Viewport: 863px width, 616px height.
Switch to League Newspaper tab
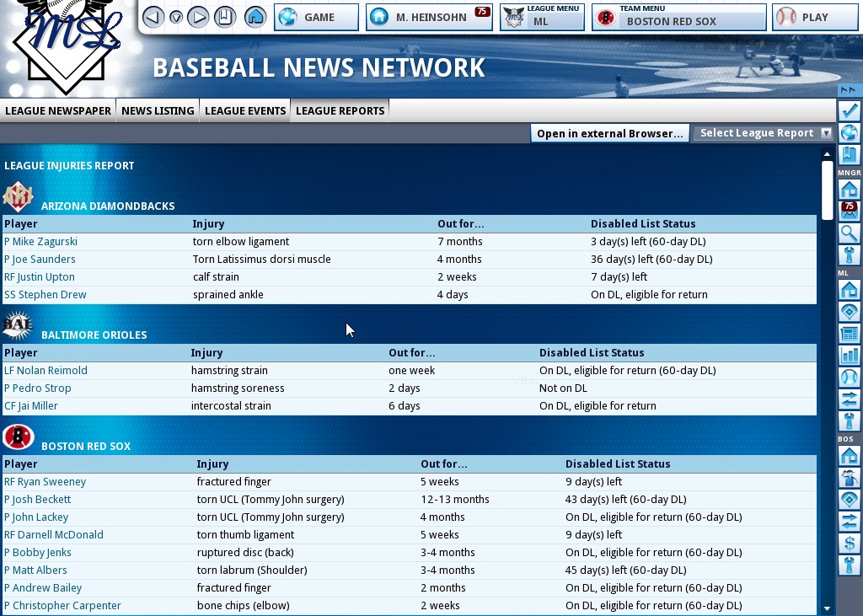click(58, 110)
